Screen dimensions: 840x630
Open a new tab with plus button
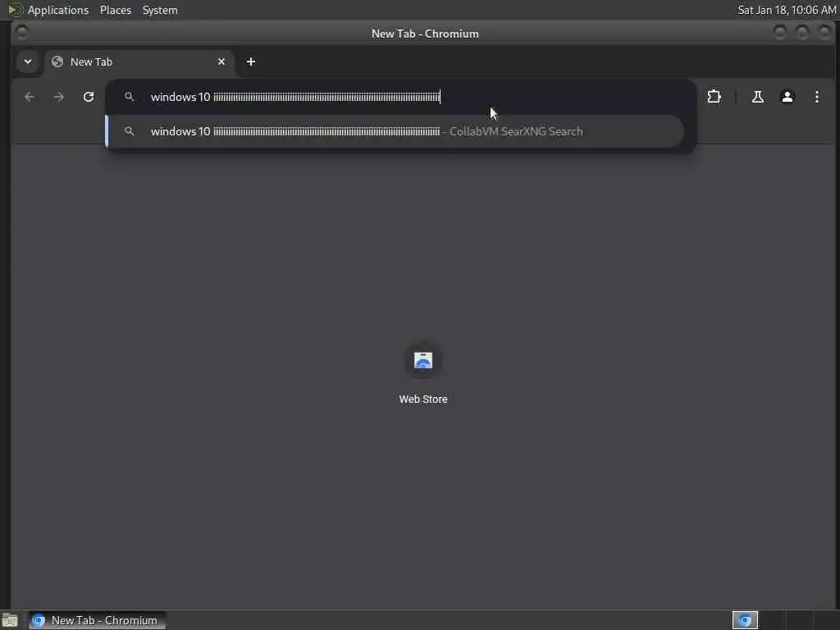pos(251,62)
